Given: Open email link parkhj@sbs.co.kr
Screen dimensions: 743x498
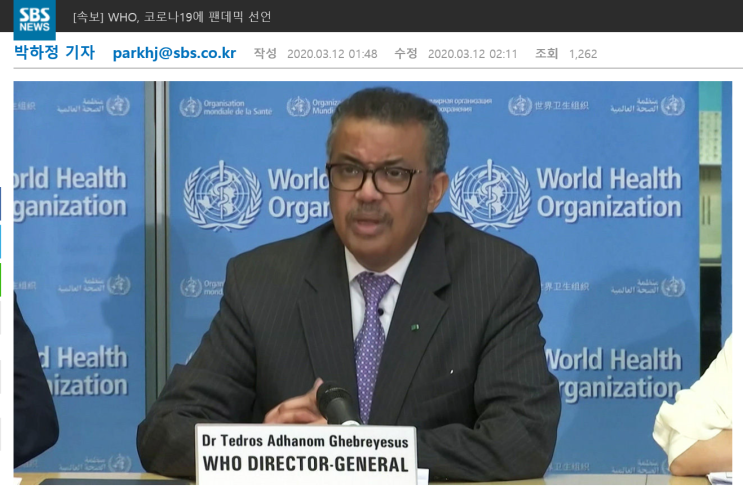Looking at the screenshot, I should pyautogui.click(x=174, y=53).
